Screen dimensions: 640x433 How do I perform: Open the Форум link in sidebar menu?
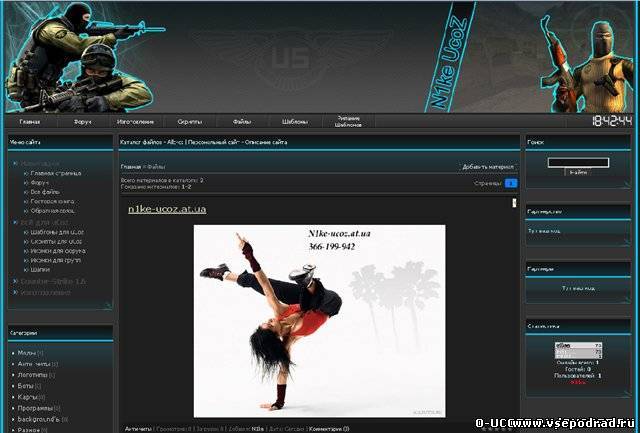39,182
